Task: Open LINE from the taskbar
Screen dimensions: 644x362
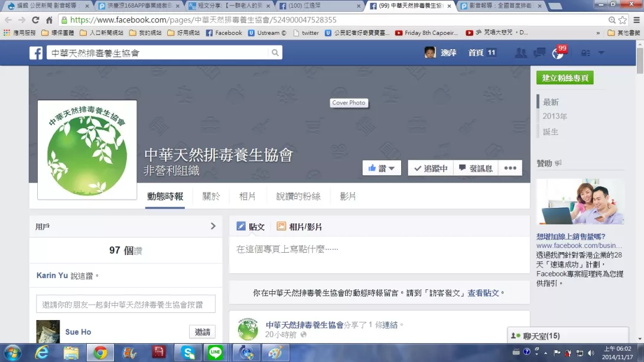Action: (215, 353)
